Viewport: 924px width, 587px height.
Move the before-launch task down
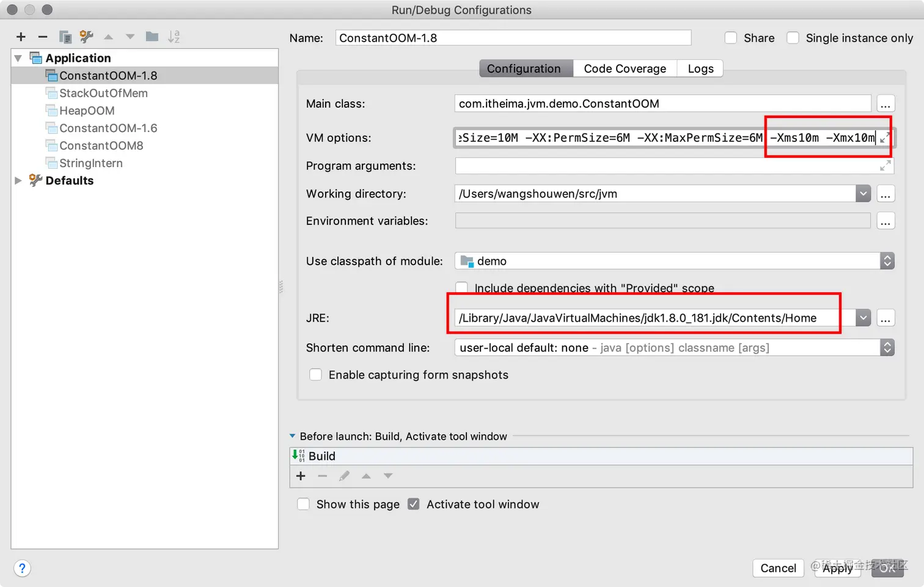[x=388, y=476]
